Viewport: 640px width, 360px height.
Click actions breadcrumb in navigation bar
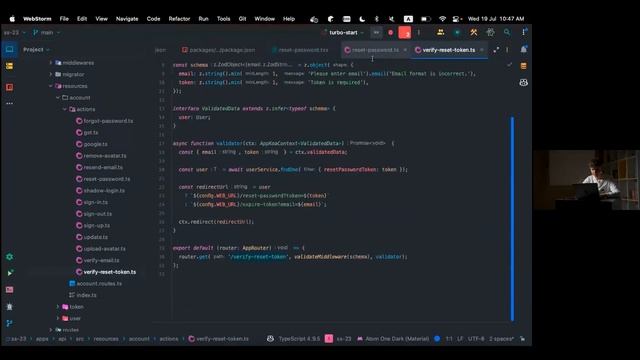pos(169,339)
